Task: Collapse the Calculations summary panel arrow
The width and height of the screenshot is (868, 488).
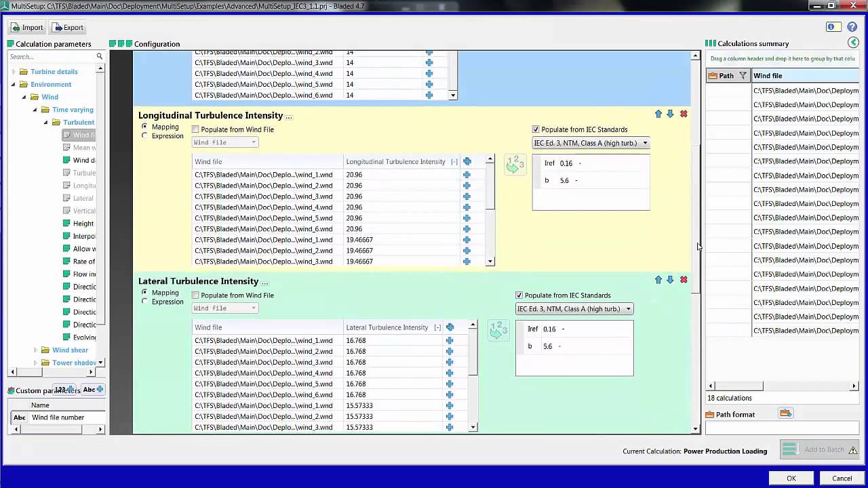Action: (x=853, y=43)
